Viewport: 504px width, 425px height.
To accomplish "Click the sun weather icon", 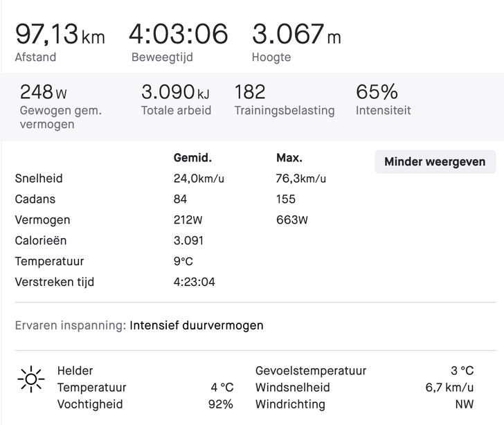I will (31, 379).
